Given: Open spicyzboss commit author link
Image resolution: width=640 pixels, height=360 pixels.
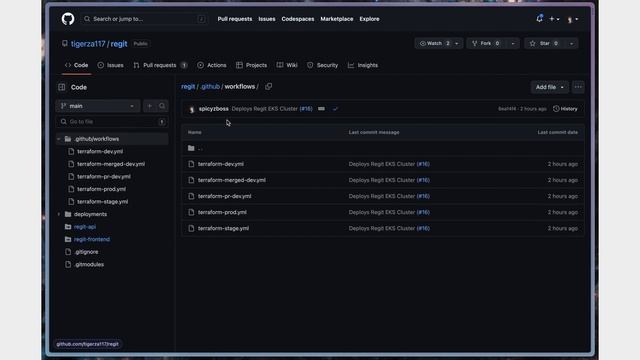Looking at the screenshot, I should pos(213,109).
